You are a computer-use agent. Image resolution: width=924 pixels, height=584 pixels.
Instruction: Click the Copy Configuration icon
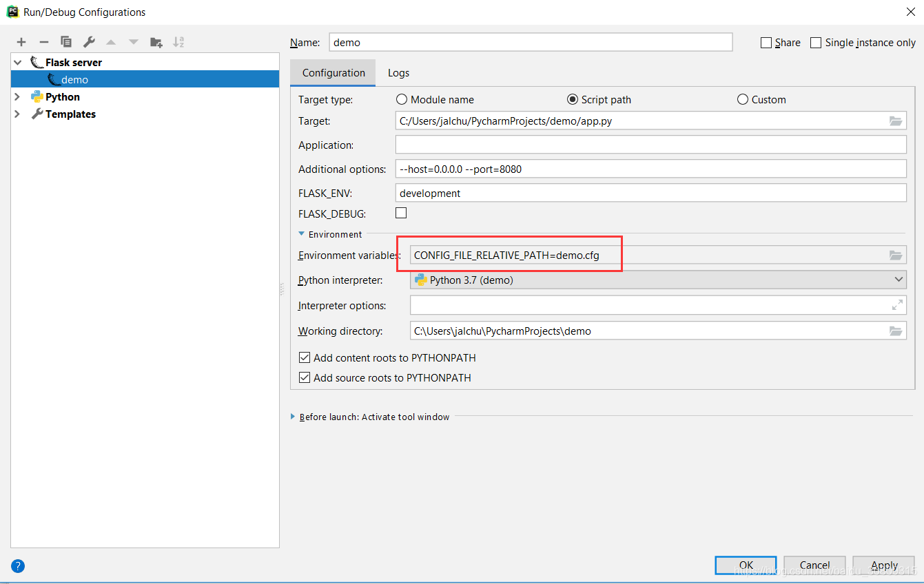click(66, 42)
